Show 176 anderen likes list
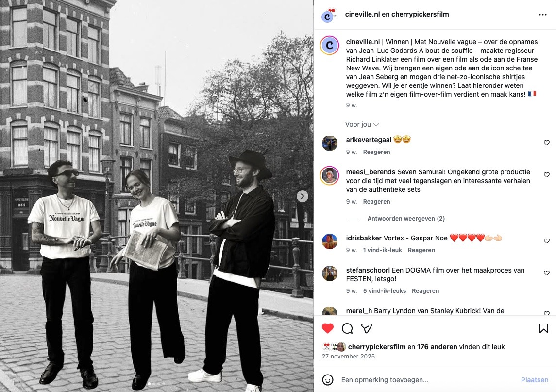This screenshot has width=556, height=392. coord(437,347)
